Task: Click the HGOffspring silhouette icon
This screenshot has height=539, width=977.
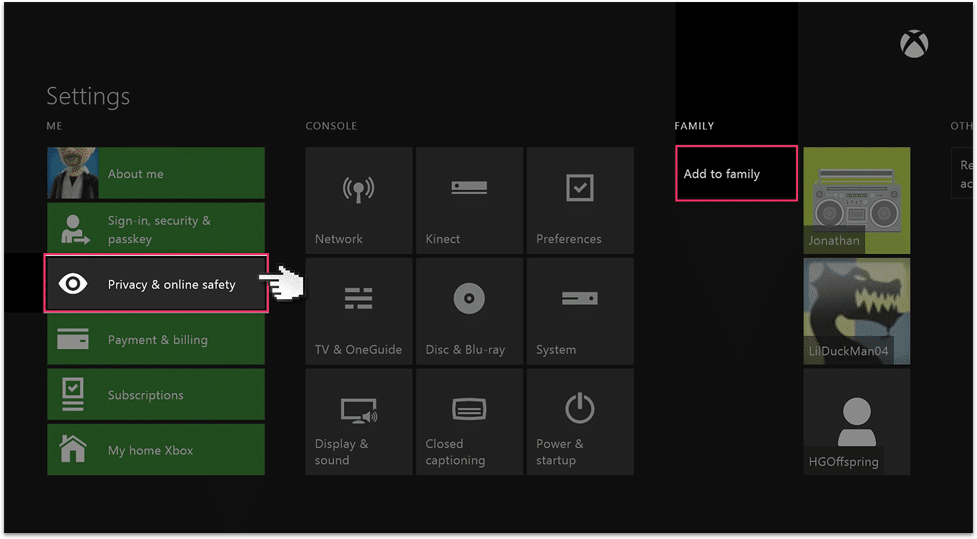Action: pos(857,421)
